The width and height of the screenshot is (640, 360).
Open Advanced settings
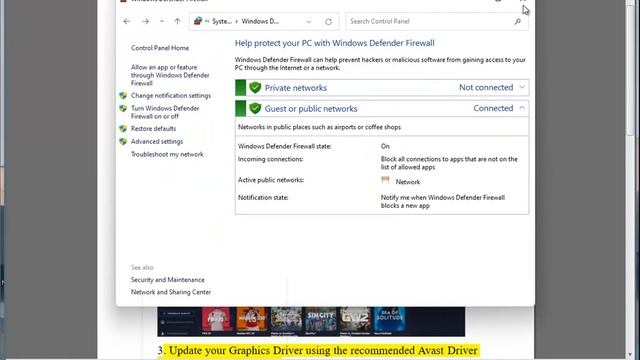(157, 142)
